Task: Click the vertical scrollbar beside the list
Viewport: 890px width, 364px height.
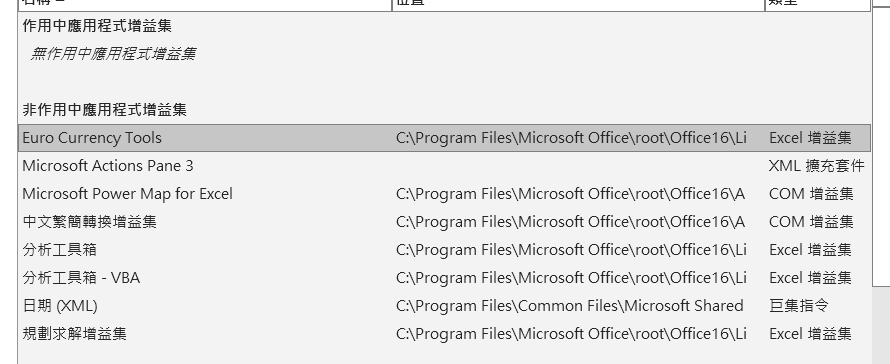Action: click(x=881, y=142)
